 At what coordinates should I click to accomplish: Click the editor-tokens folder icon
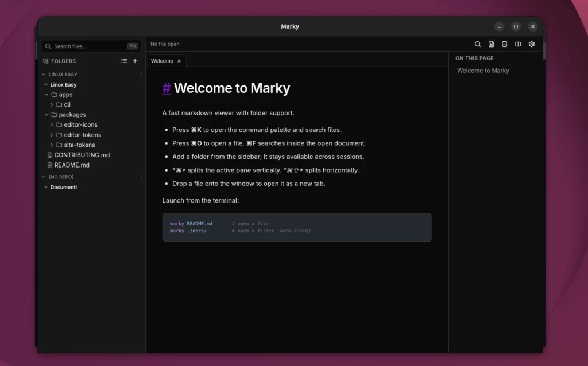(59, 135)
